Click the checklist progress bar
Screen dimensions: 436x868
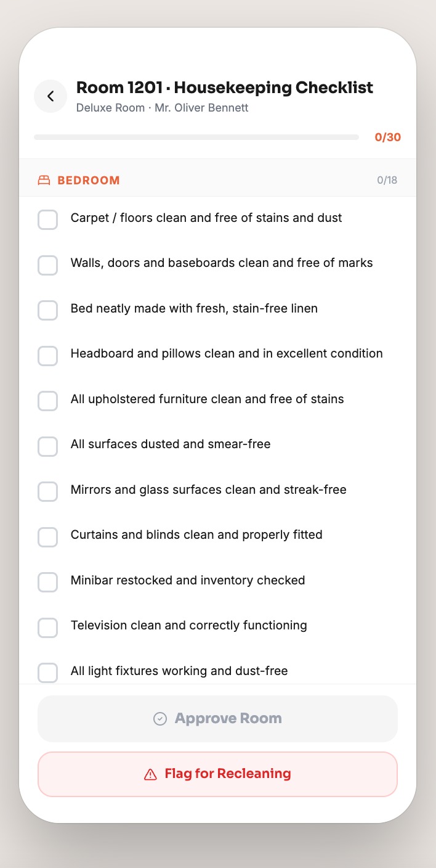point(196,137)
